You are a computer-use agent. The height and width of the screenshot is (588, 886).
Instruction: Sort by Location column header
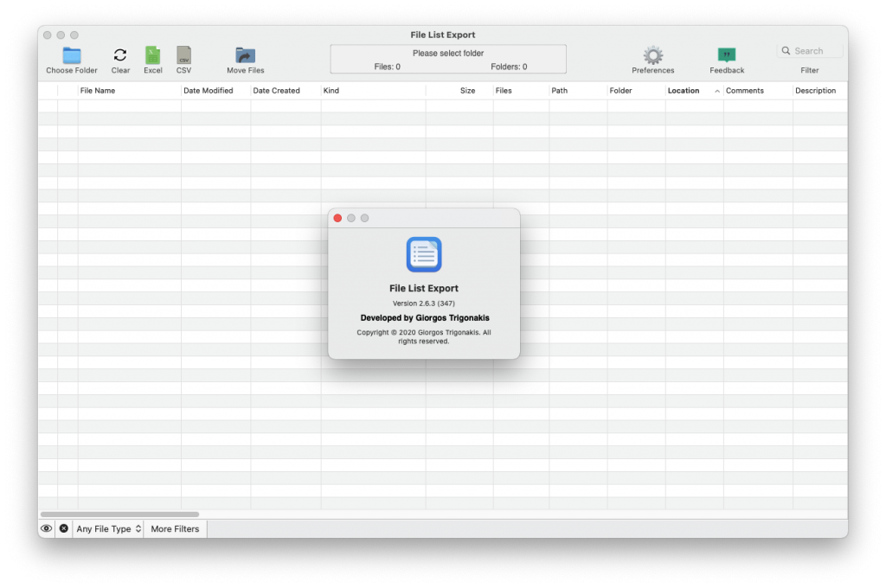click(695, 91)
